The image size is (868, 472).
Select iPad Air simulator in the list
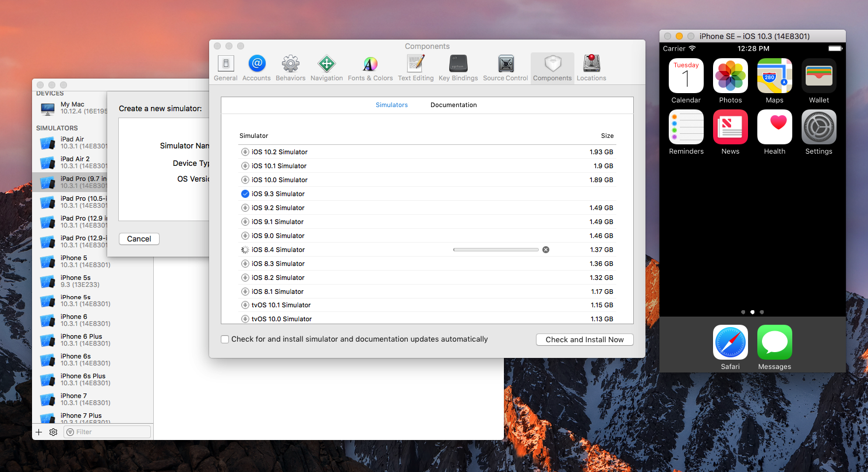70,143
